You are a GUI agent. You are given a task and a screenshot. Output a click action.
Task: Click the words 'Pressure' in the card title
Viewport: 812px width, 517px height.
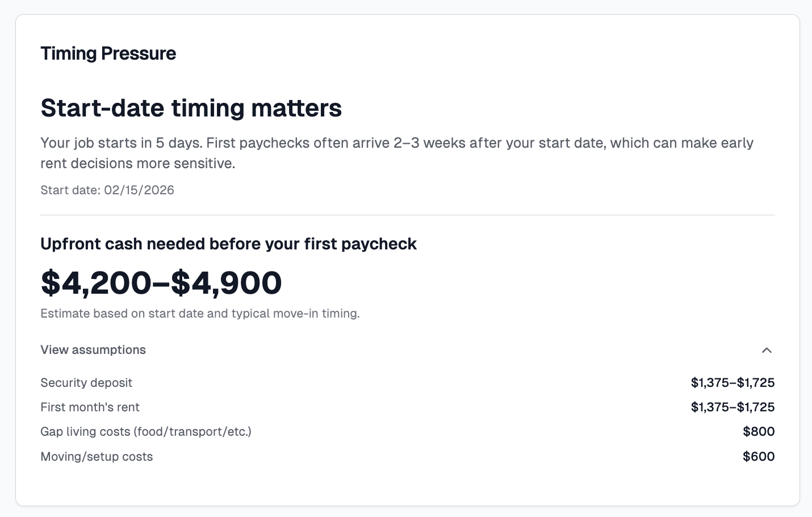pyautogui.click(x=139, y=53)
